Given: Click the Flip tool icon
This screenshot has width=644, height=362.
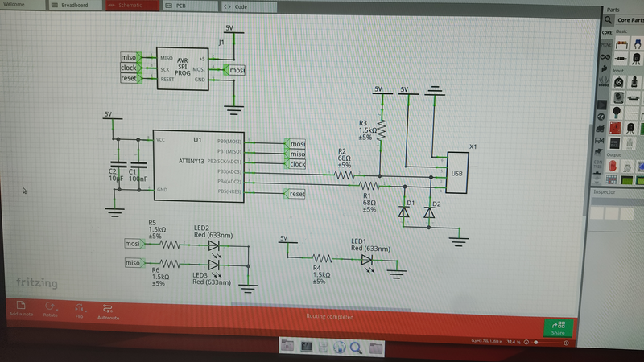Looking at the screenshot, I should point(78,307).
